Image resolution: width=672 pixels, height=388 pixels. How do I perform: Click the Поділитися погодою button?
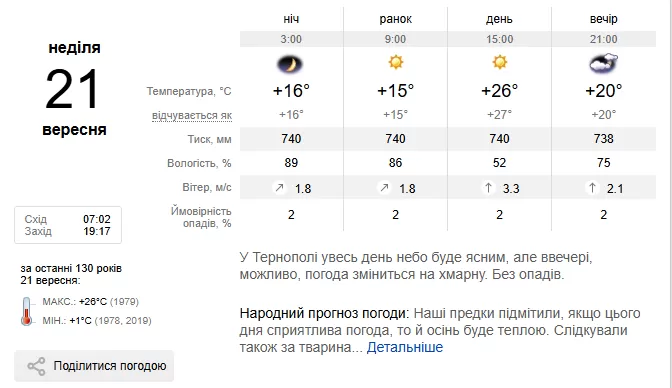point(94,366)
